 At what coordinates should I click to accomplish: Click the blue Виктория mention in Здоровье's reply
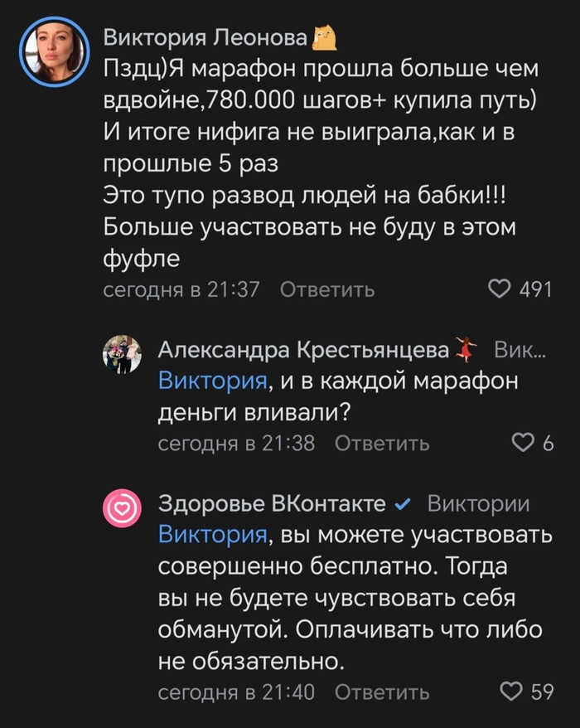point(213,534)
